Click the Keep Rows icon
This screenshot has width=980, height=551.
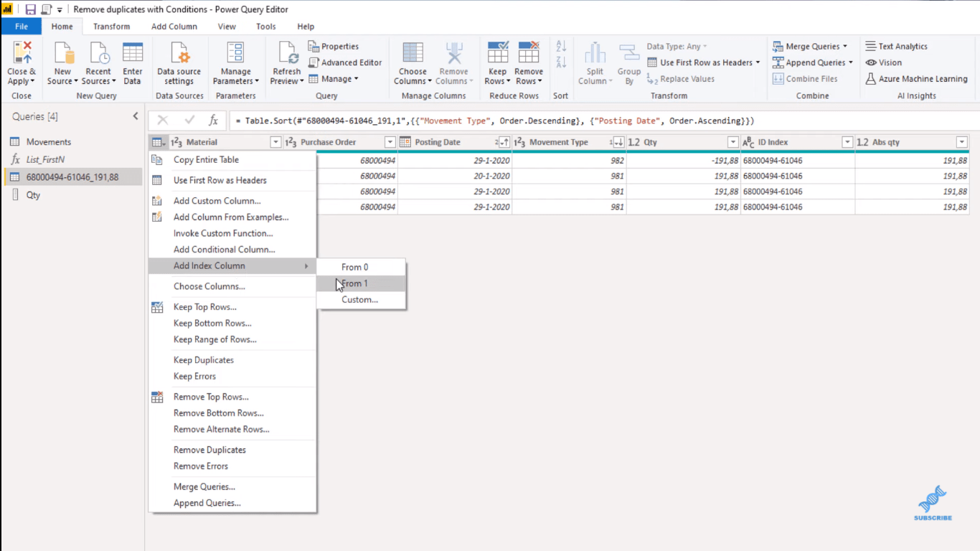[x=498, y=54]
